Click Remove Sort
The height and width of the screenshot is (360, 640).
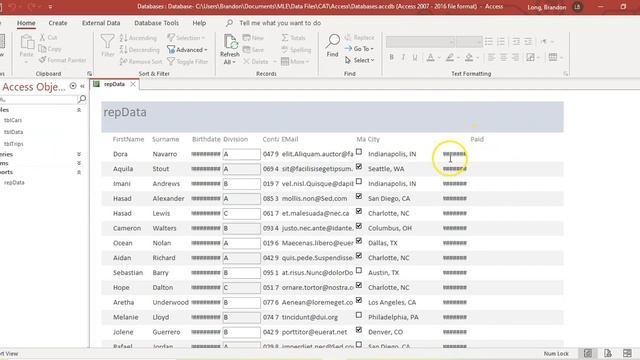[x=141, y=62]
